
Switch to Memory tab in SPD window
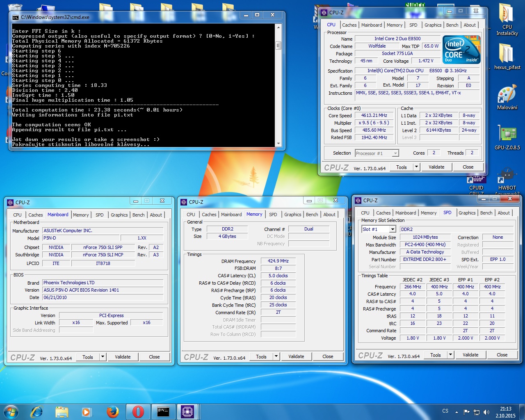pyautogui.click(x=428, y=213)
